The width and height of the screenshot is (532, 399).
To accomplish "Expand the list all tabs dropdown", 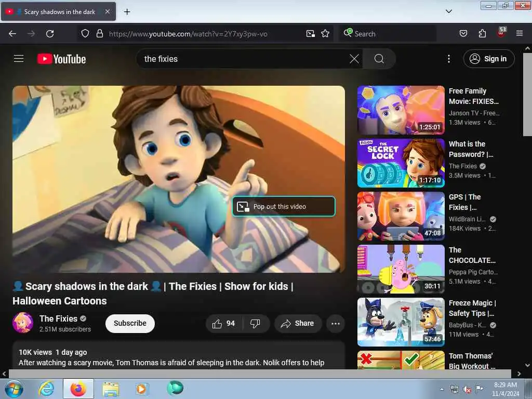I will [448, 11].
